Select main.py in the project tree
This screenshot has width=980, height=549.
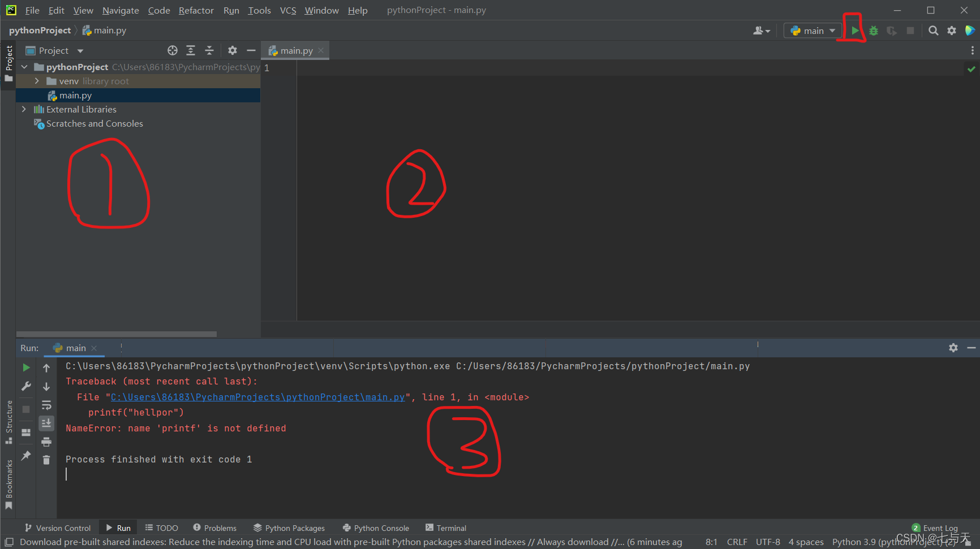[76, 95]
